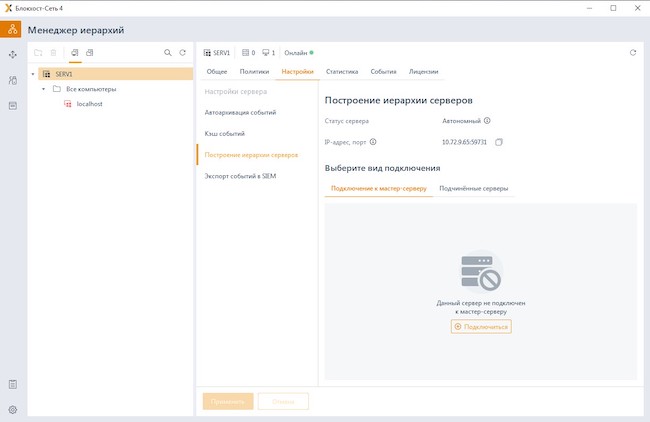650x422 pixels.
Task: Click the trash delete icon in tree toolbar
Action: tap(53, 53)
